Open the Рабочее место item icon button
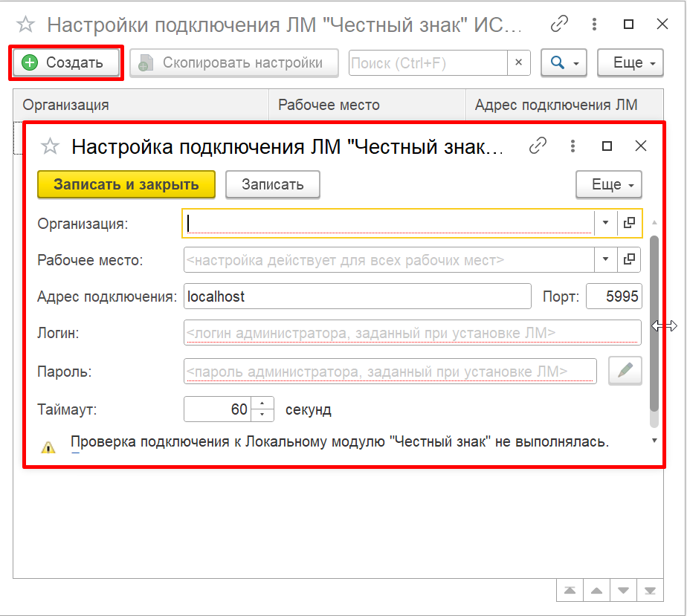Screen dimensions: 687x616 [x=629, y=259]
